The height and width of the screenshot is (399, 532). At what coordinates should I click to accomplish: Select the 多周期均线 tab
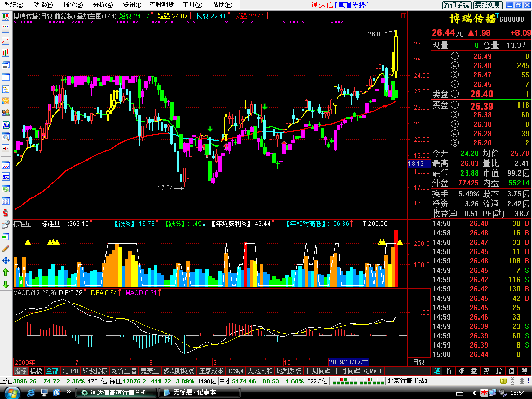tap(179, 371)
